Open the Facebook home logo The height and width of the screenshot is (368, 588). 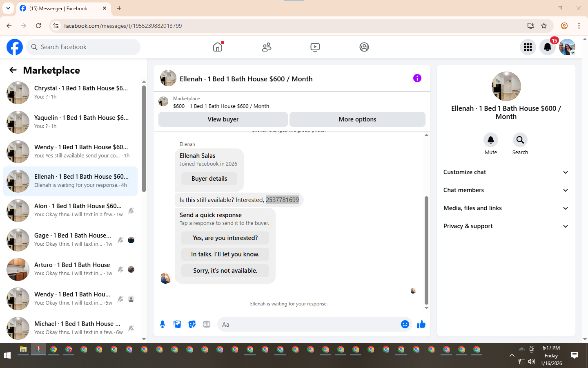pyautogui.click(x=15, y=47)
